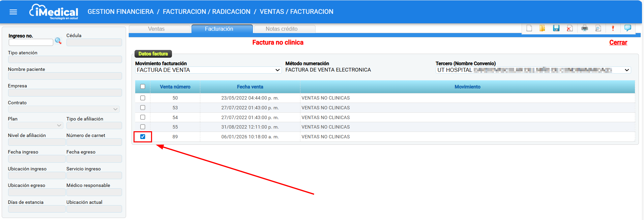Expand the Contrato dropdown
The width and height of the screenshot is (644, 220).
[x=64, y=109]
